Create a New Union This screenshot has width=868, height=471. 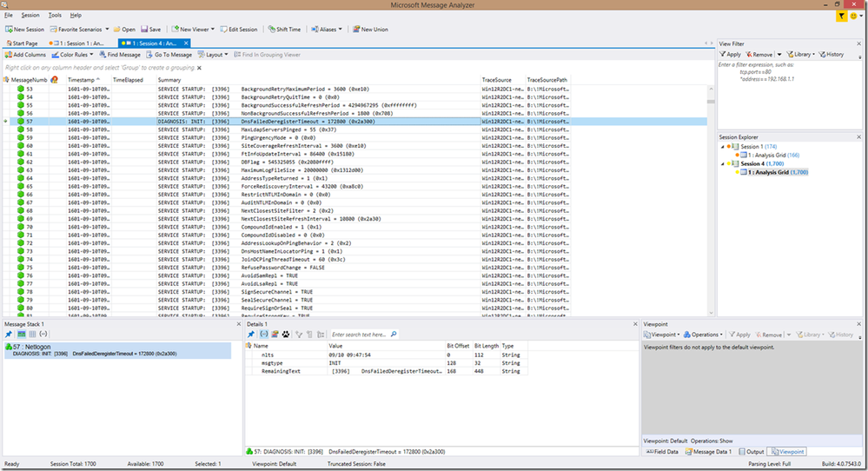click(370, 30)
